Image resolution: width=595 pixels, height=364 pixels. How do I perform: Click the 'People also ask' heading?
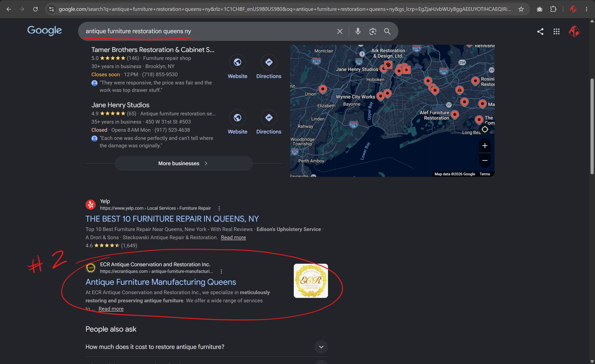[111, 329]
